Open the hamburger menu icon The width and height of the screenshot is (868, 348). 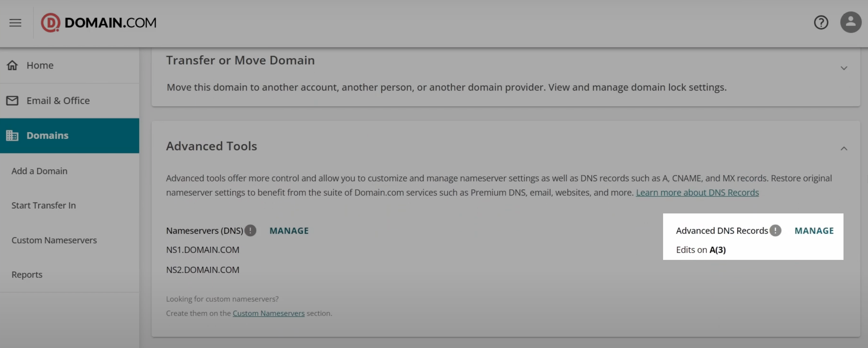pyautogui.click(x=15, y=23)
